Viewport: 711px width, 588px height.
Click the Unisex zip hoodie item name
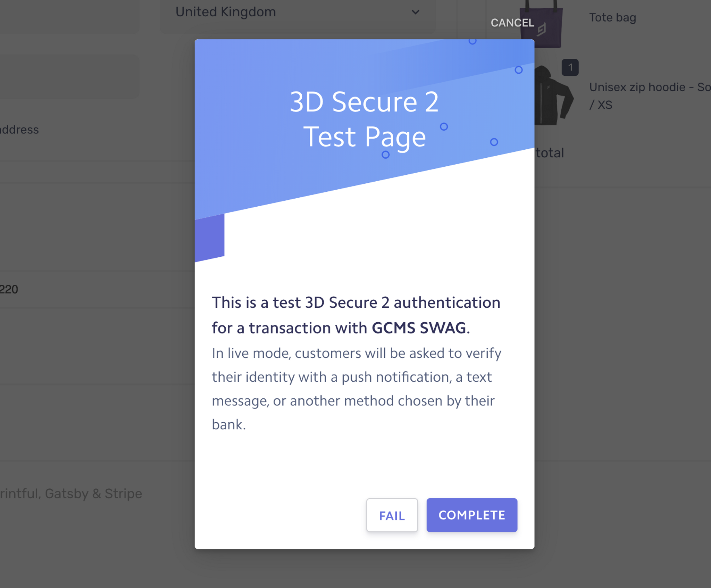(650, 96)
